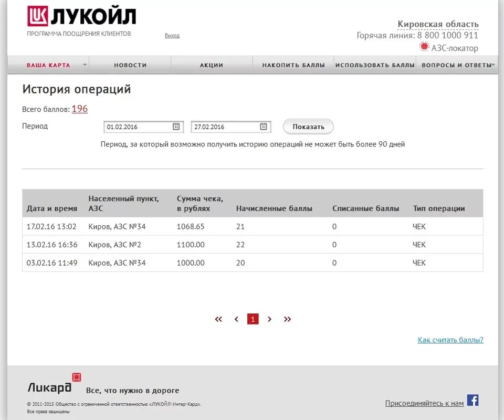Open the АКЦИИ menu item
This screenshot has width=504, height=420.
click(x=212, y=65)
